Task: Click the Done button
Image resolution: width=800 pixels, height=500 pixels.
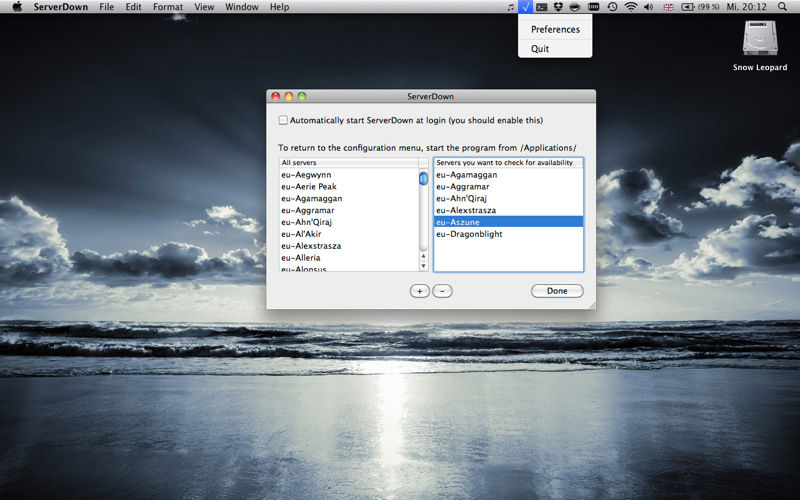Action: (x=557, y=291)
